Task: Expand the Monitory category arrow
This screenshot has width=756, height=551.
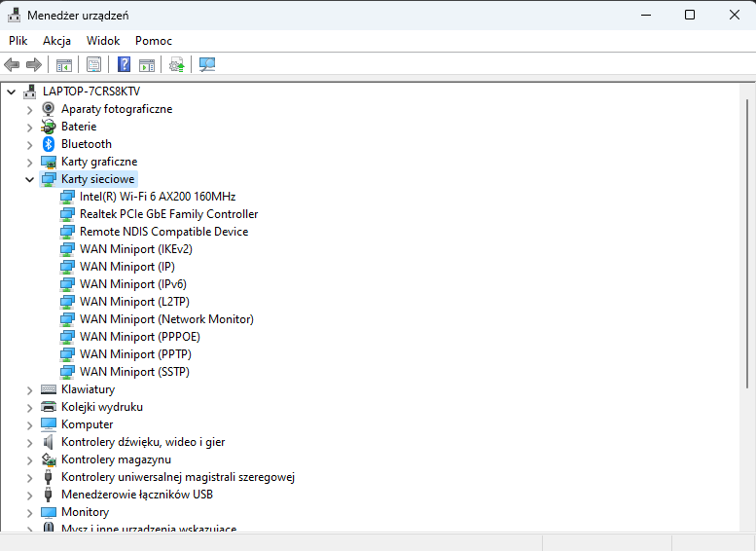Action: pos(30,513)
